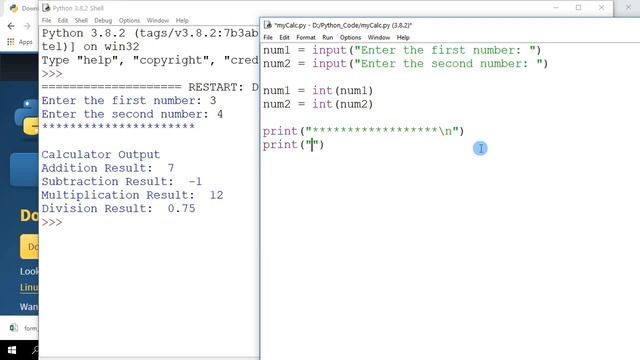Screen dimensions: 640x360
Task: Open the Debug menu in Python Shell
Action: [x=103, y=20]
